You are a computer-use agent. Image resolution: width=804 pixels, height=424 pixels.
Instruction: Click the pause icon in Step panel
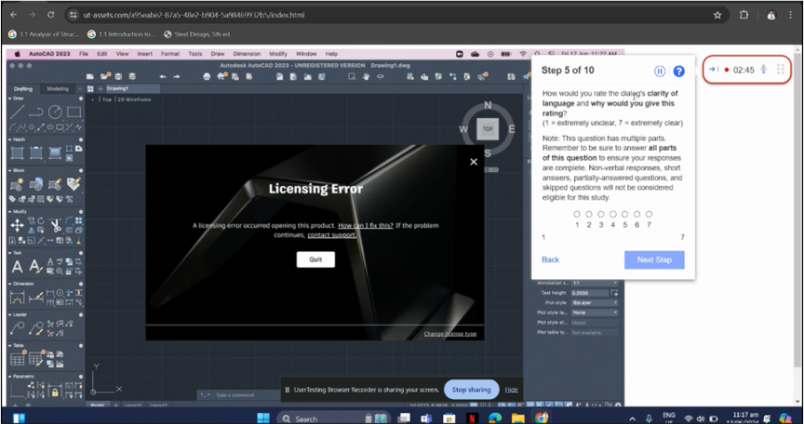(x=660, y=71)
